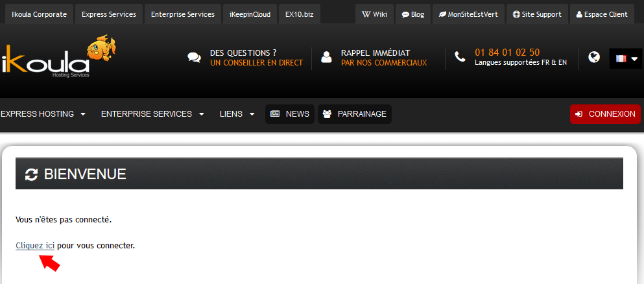Viewport: 644px width, 284px height.
Task: Click the refresh icon beside Bienvenue
Action: point(31,174)
